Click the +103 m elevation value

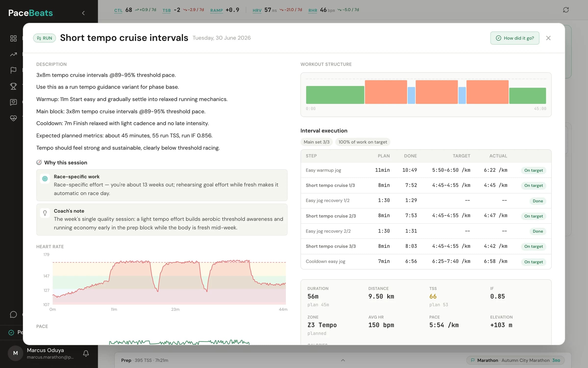(501, 325)
